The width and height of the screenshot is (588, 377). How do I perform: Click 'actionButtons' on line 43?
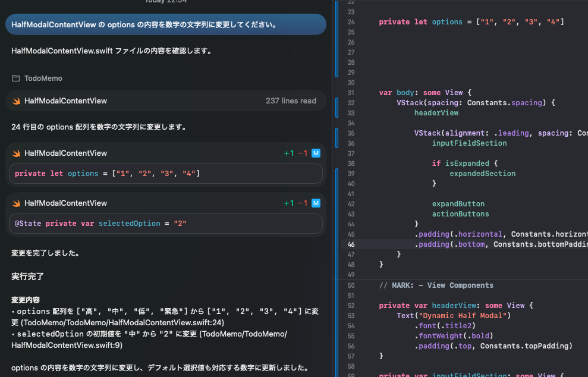461,214
